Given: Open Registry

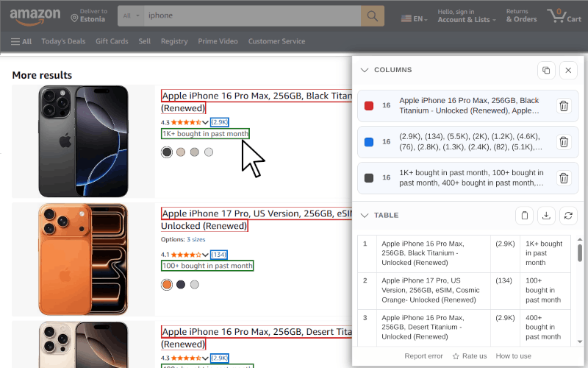Looking at the screenshot, I should [x=174, y=41].
